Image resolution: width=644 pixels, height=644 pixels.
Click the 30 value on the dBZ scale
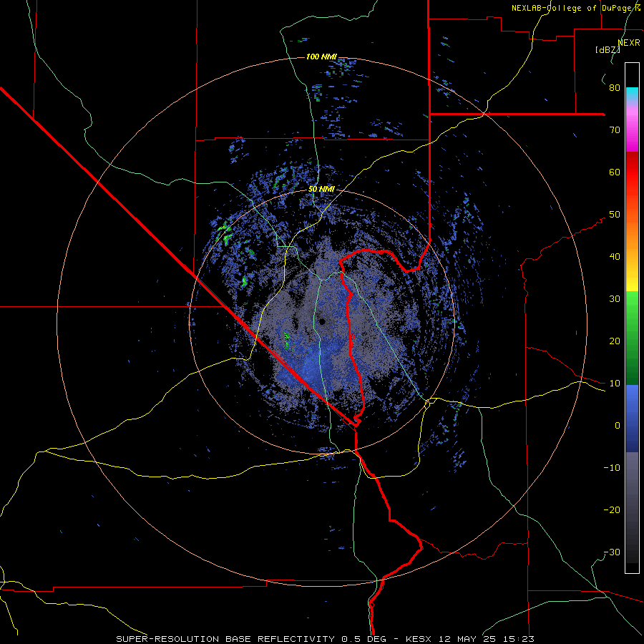point(615,299)
